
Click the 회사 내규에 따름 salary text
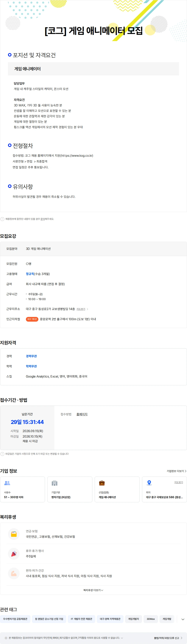tap(45, 284)
